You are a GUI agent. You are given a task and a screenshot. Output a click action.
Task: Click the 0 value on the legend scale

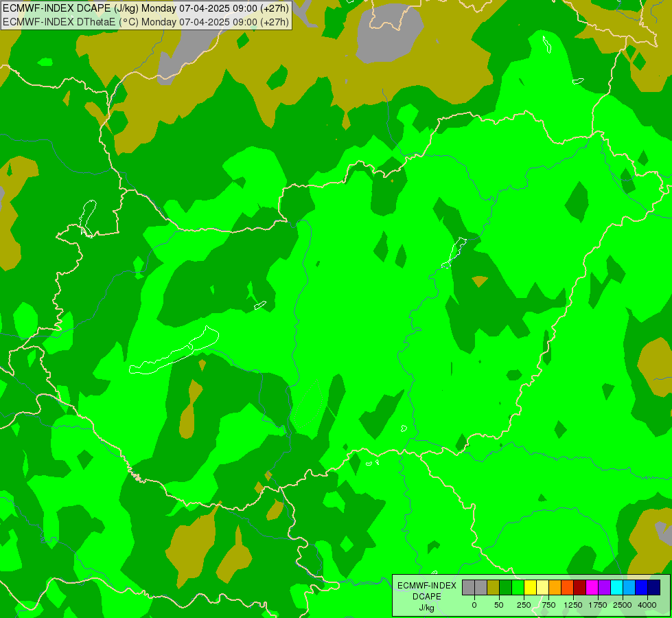(x=474, y=605)
